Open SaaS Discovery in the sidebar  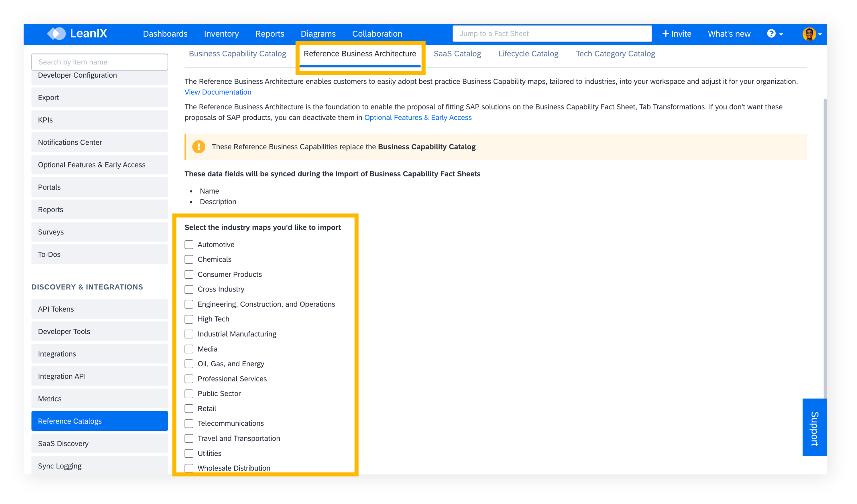tap(100, 444)
